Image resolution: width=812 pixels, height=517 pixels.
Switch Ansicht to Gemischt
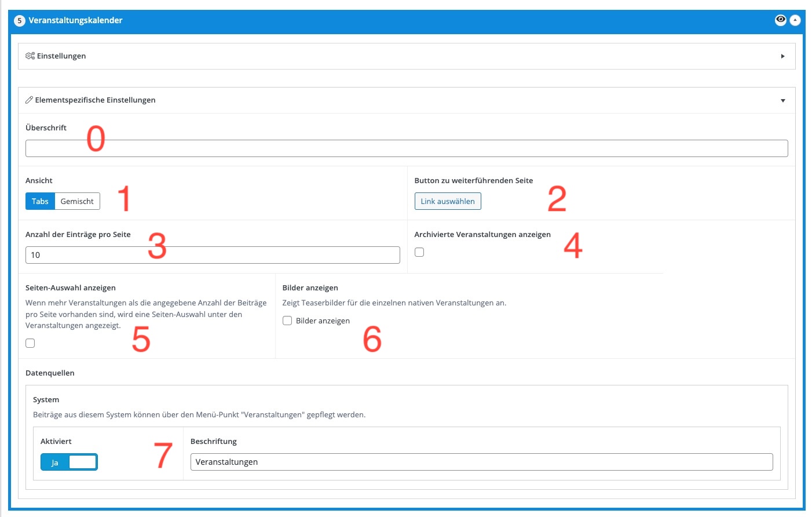77,201
